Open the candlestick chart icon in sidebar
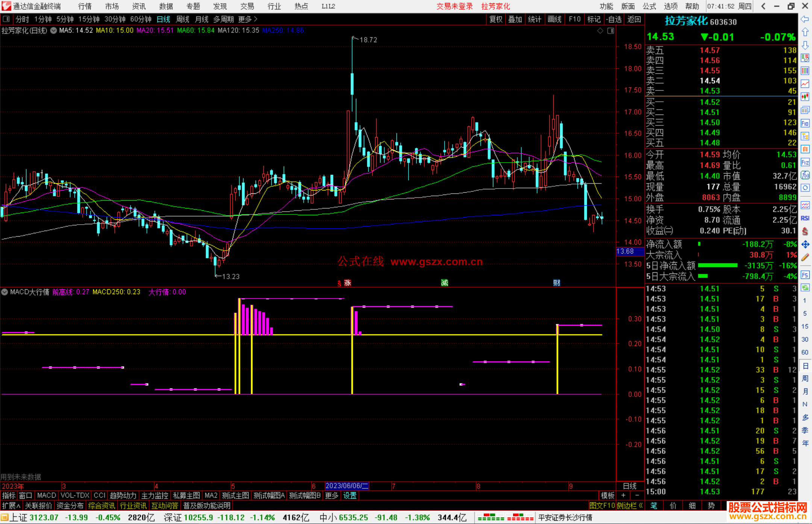The image size is (812, 524). (x=805, y=97)
